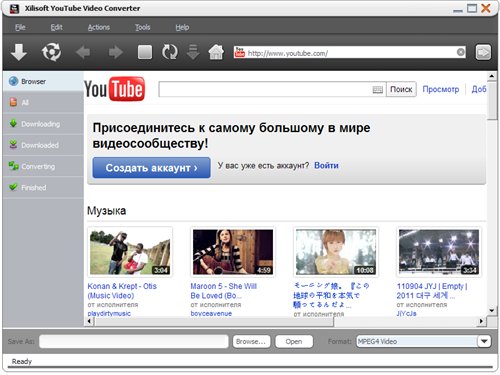Open the Format dropdown arrow
Viewport: 500px width, 375px height.
pos(484,341)
